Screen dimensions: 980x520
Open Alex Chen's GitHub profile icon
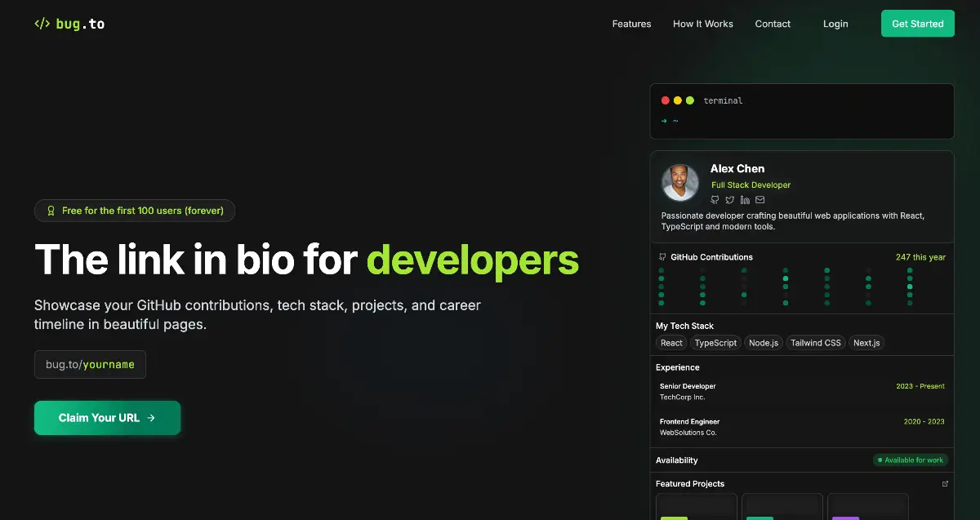click(715, 200)
